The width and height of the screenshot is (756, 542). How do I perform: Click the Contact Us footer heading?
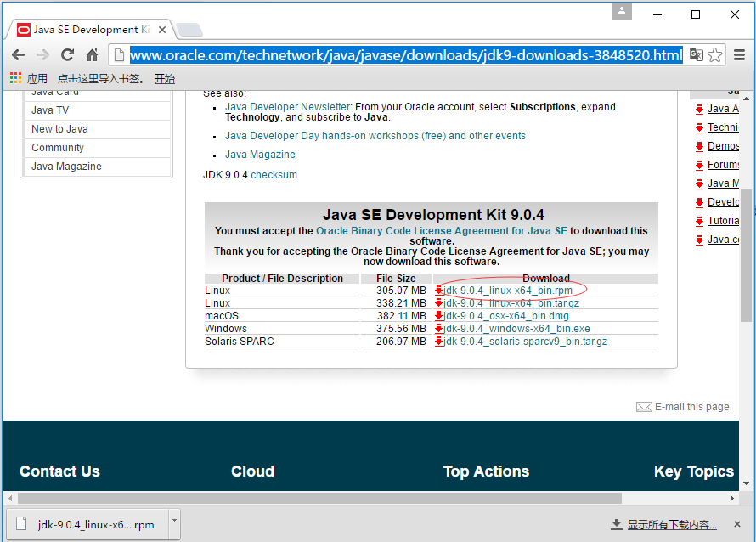[x=59, y=471]
